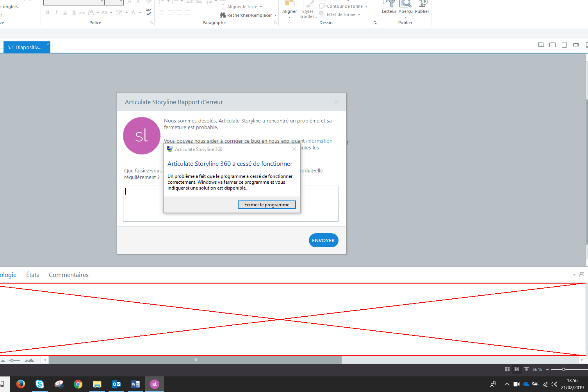Show hidden system tray icons
Image resolution: width=588 pixels, height=392 pixels.
coord(507,384)
